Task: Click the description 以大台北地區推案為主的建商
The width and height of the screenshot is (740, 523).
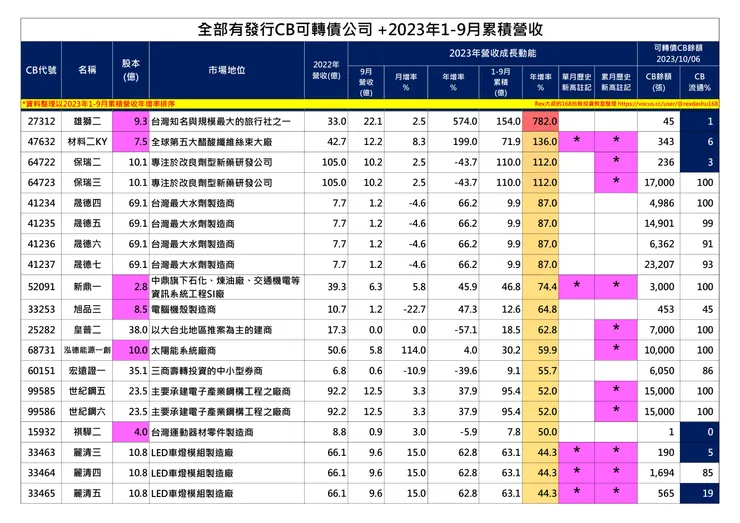Action: (211, 329)
